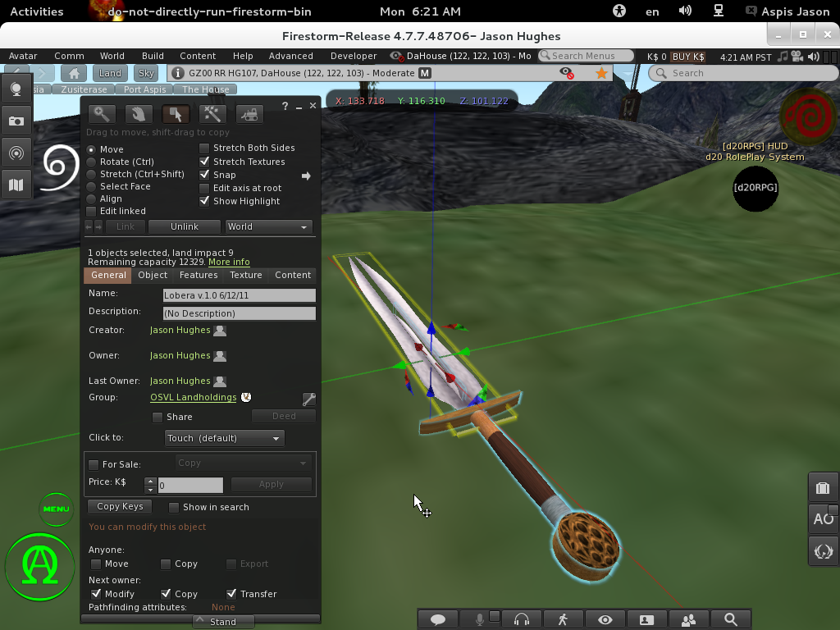Click the Search Menus field
This screenshot has height=630, width=840.
(x=586, y=56)
